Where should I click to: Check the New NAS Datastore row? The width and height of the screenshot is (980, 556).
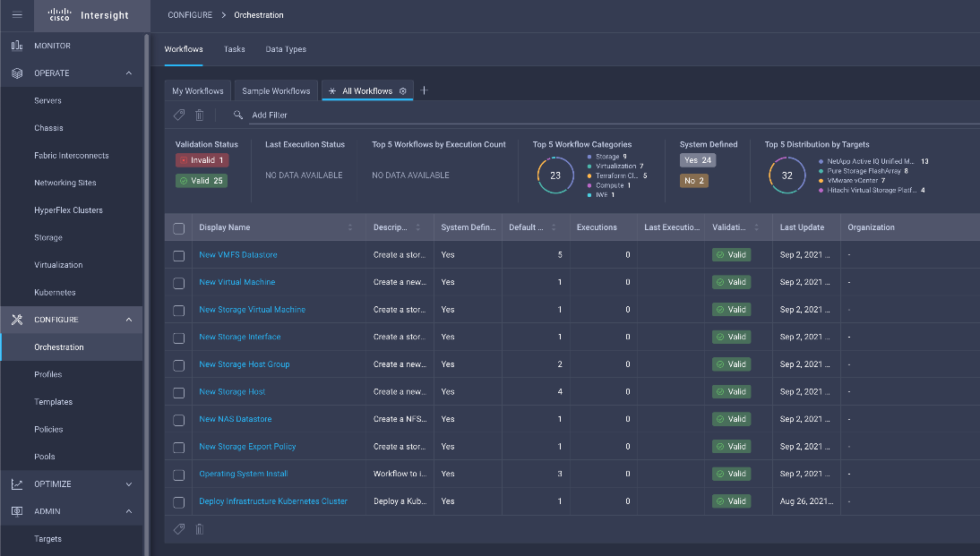[179, 421]
